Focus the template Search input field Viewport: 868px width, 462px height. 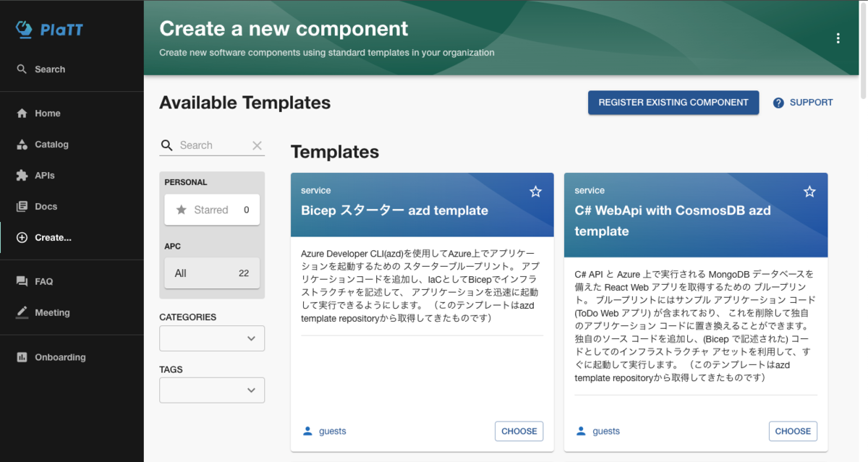[213, 145]
